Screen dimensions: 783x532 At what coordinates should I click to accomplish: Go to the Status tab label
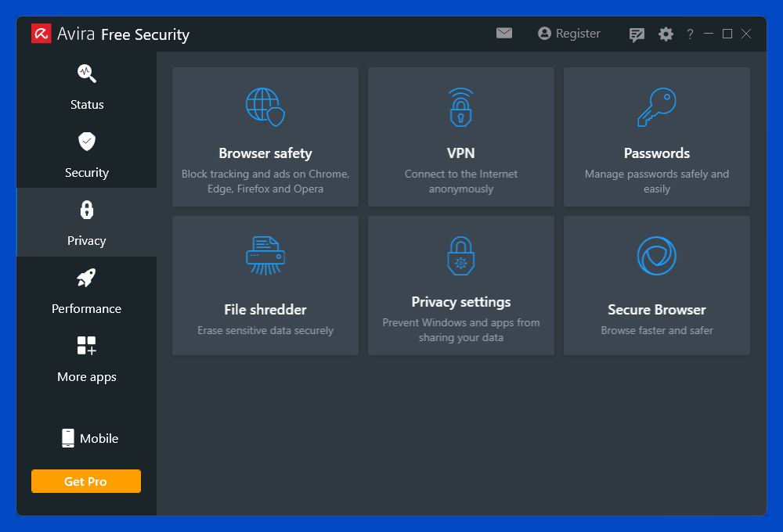[87, 104]
